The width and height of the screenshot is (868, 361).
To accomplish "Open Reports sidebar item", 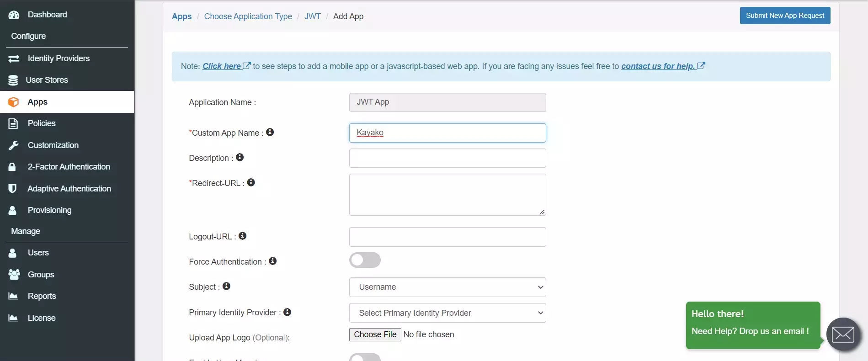I will (x=42, y=296).
